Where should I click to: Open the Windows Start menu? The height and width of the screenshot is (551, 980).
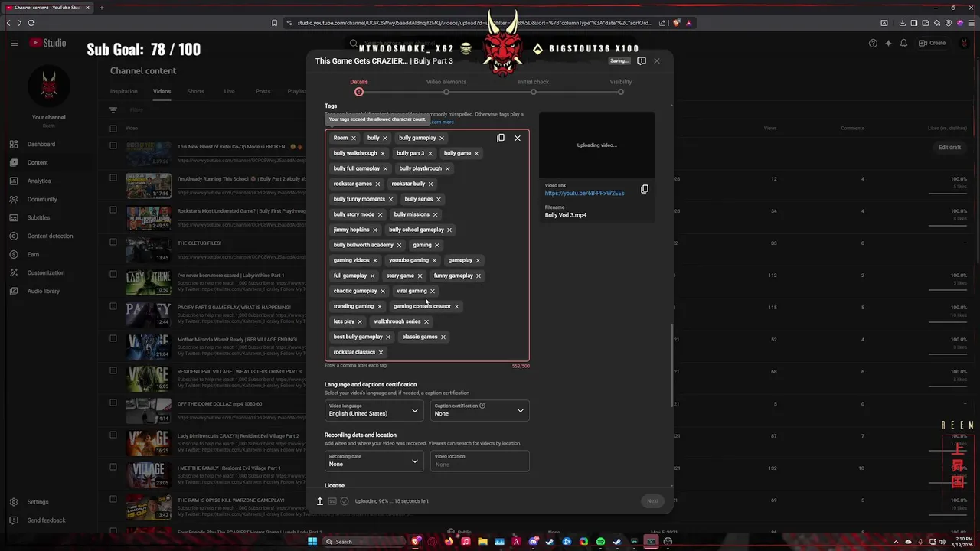[x=312, y=542]
